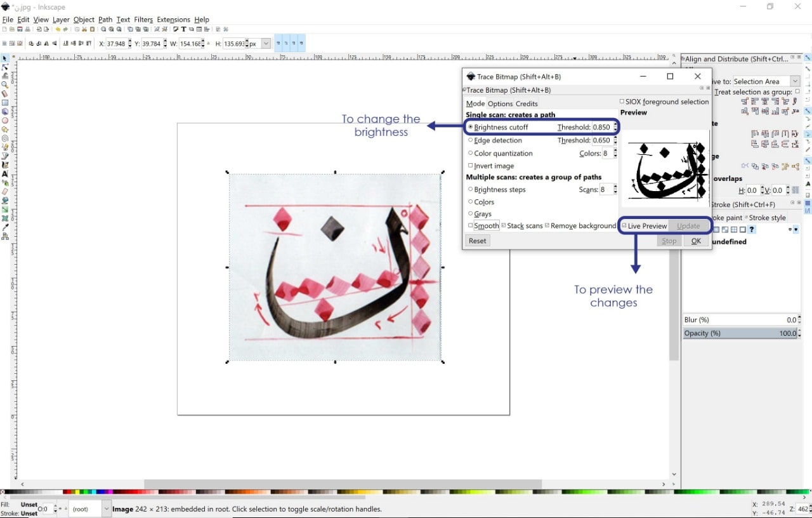
Task: Select the Bezier Pen tool
Action: [x=4, y=156]
